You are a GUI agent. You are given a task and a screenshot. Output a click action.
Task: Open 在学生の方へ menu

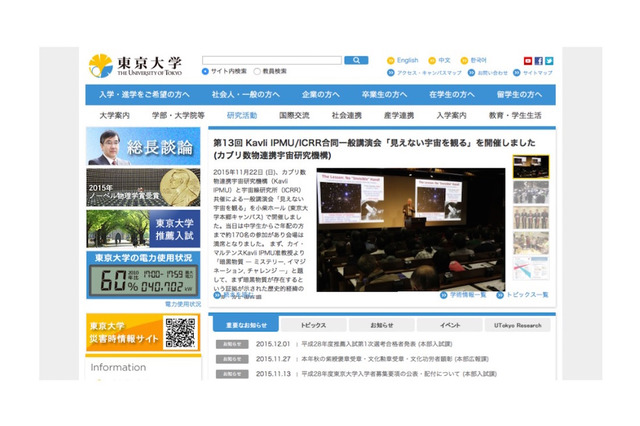[x=452, y=95]
